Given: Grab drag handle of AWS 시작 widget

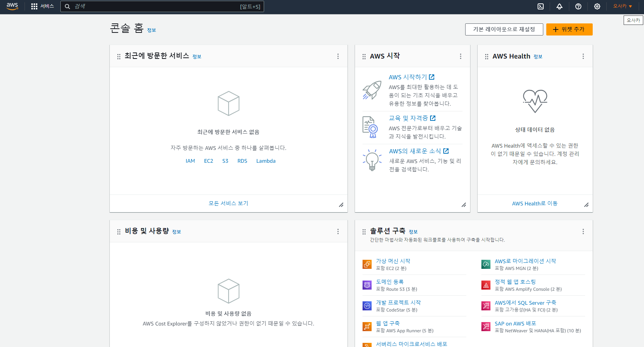Looking at the screenshot, I should (364, 56).
